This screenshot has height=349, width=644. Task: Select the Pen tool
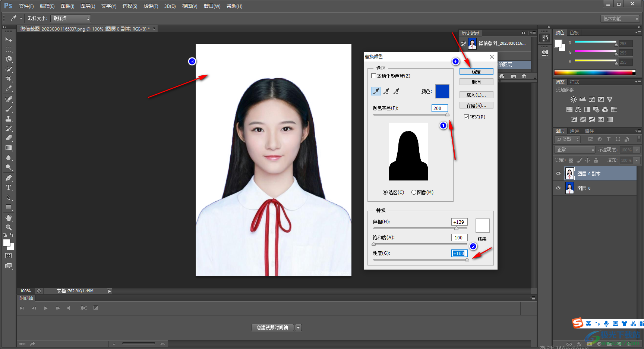(9, 178)
